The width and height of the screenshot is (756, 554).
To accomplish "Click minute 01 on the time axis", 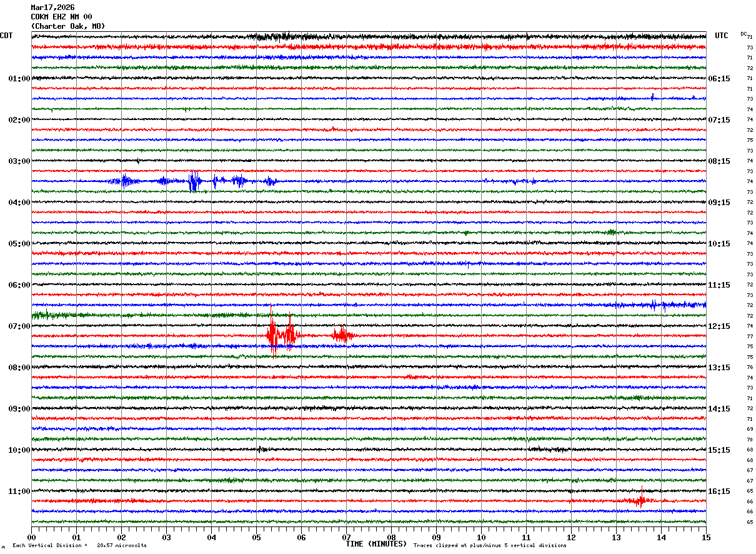I will coord(76,537).
